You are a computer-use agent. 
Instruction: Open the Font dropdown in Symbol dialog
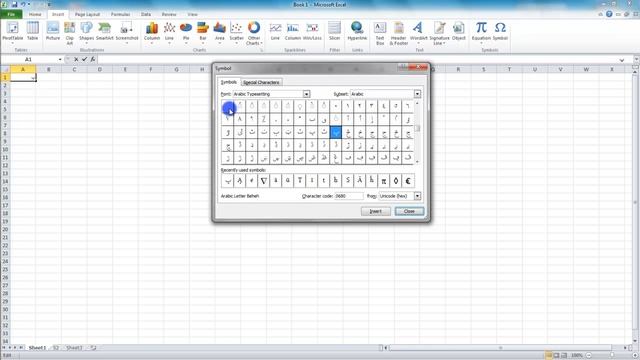click(x=306, y=94)
